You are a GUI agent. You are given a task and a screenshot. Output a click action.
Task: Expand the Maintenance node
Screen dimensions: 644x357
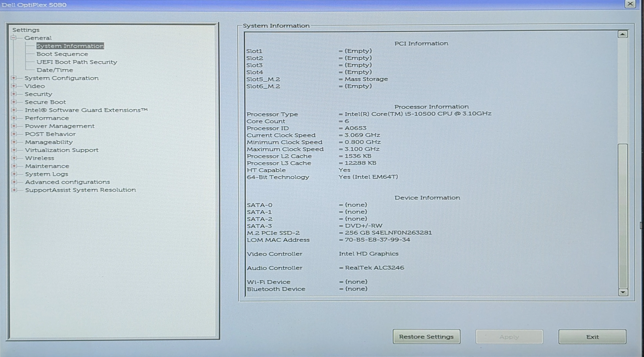pyautogui.click(x=14, y=166)
